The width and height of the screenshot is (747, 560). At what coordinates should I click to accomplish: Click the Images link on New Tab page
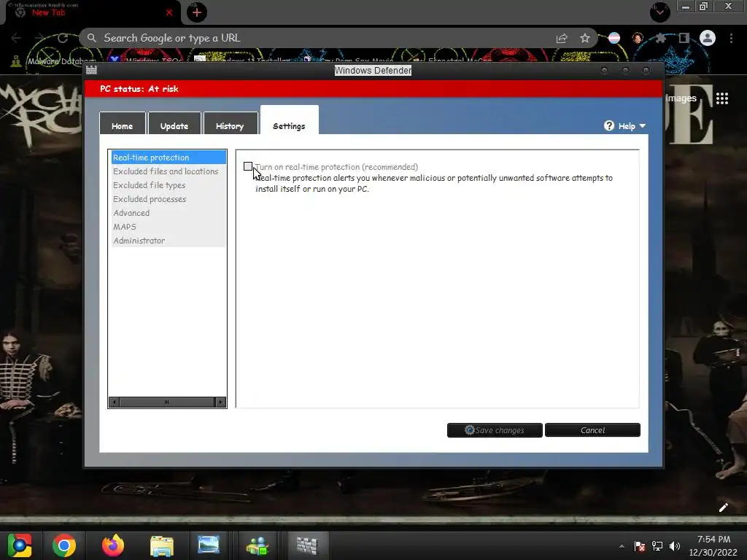click(x=681, y=98)
